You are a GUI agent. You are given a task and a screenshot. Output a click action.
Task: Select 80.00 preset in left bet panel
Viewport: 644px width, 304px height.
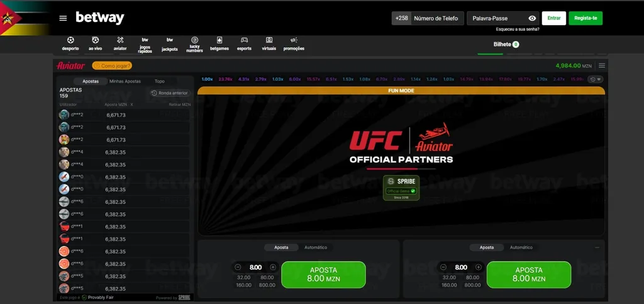pyautogui.click(x=267, y=278)
